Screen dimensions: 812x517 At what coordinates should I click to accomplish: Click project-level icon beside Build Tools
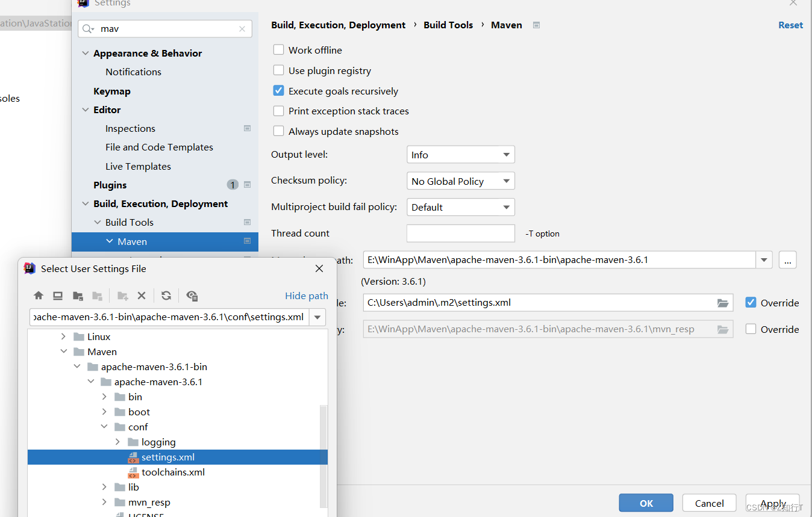(x=247, y=222)
